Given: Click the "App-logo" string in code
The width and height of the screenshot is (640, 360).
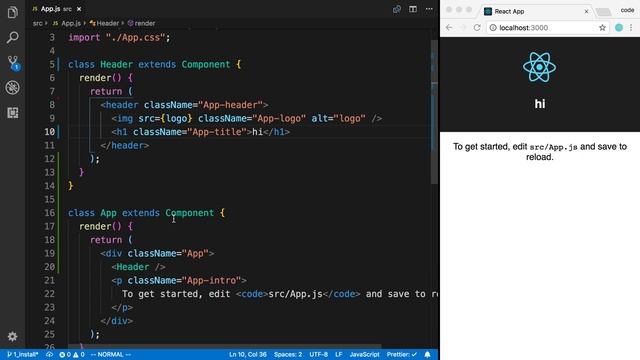Looking at the screenshot, I should pyautogui.click(x=279, y=118).
